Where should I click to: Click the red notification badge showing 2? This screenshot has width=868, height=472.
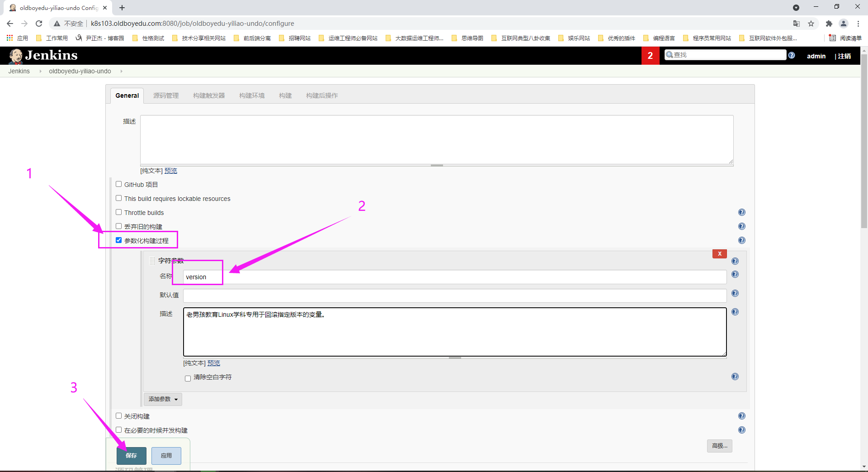pyautogui.click(x=650, y=56)
